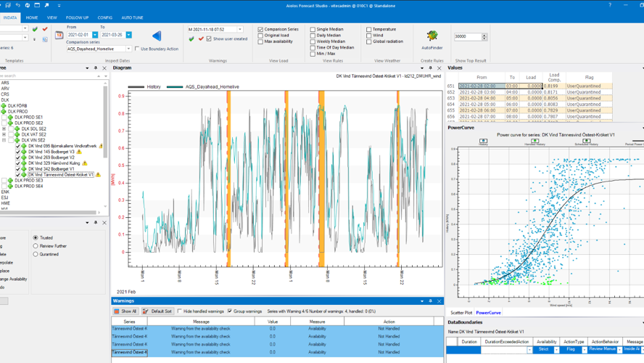
Task: Click the red checkmark in Warnings group
Action: click(201, 38)
